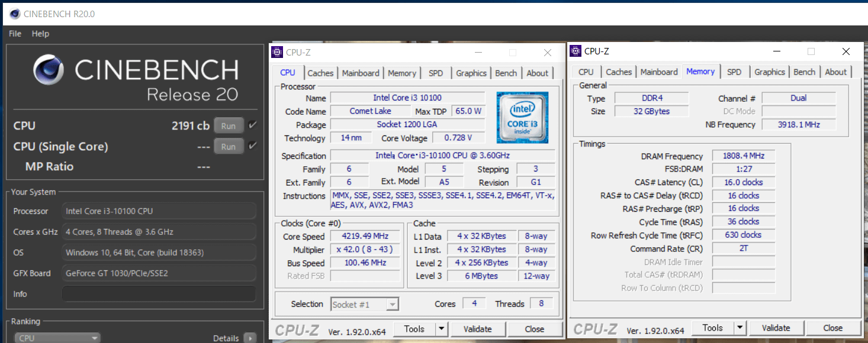Viewport: 868px width, 343px height.
Task: Switch to Graphics tab in left CPU-Z window
Action: click(x=471, y=73)
